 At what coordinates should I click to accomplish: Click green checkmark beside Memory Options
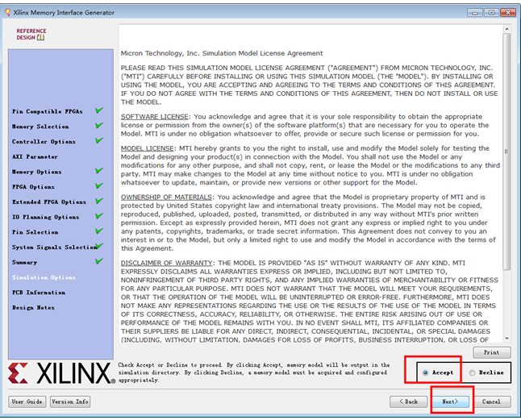point(99,171)
